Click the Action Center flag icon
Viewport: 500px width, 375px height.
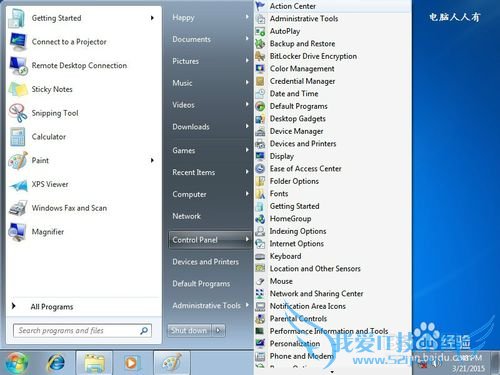tap(260, 6)
